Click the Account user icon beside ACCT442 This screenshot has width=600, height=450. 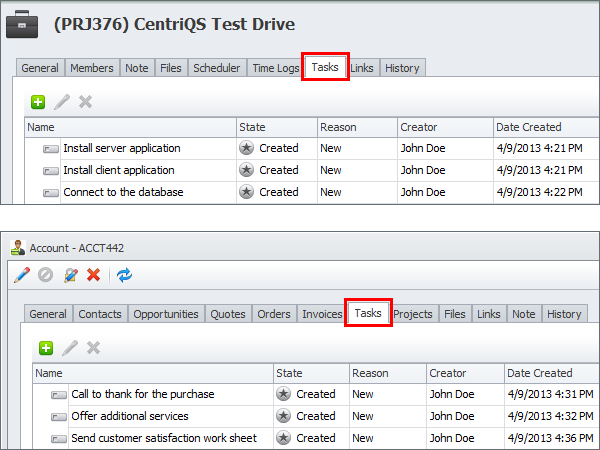pos(18,248)
